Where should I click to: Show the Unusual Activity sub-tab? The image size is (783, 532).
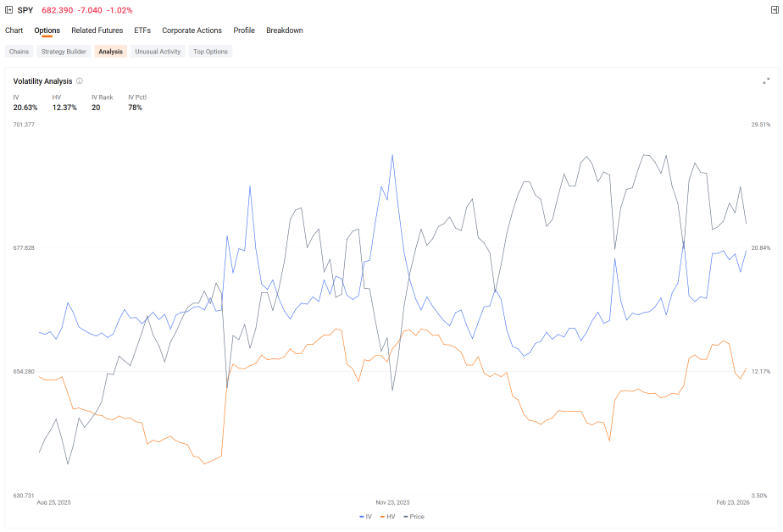tap(158, 52)
